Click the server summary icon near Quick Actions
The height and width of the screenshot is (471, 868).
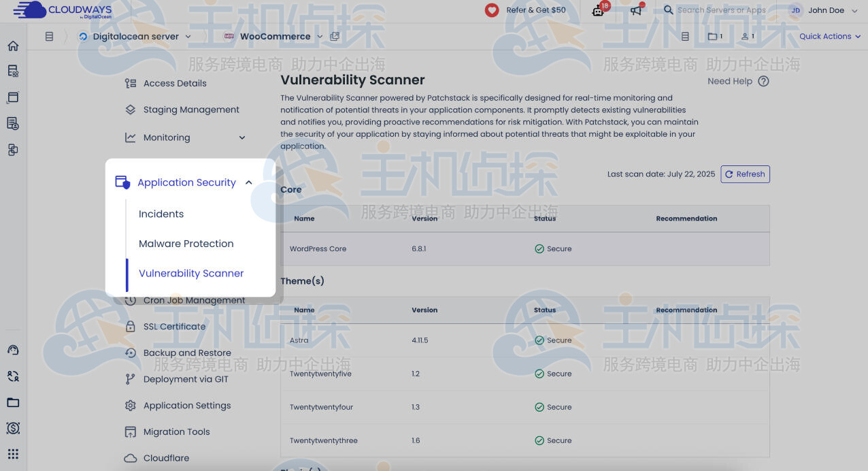pyautogui.click(x=685, y=36)
